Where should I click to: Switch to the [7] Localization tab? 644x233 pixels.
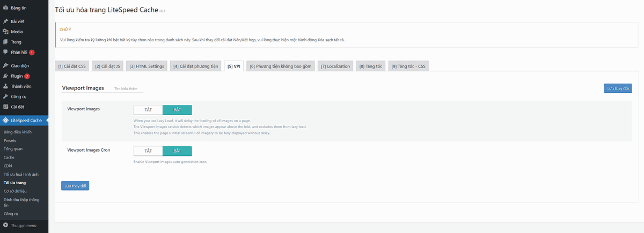335,66
